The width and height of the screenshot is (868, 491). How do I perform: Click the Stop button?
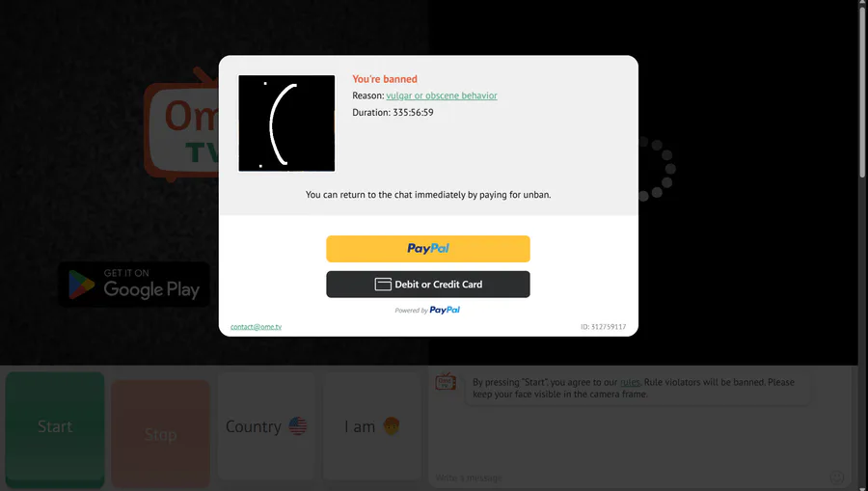(160, 434)
